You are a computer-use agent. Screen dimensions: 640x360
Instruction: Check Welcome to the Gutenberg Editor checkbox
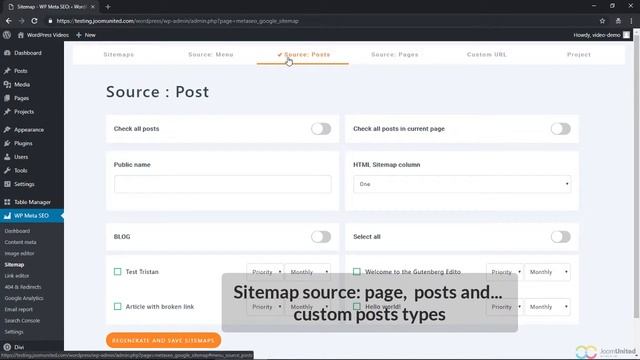tap(357, 272)
